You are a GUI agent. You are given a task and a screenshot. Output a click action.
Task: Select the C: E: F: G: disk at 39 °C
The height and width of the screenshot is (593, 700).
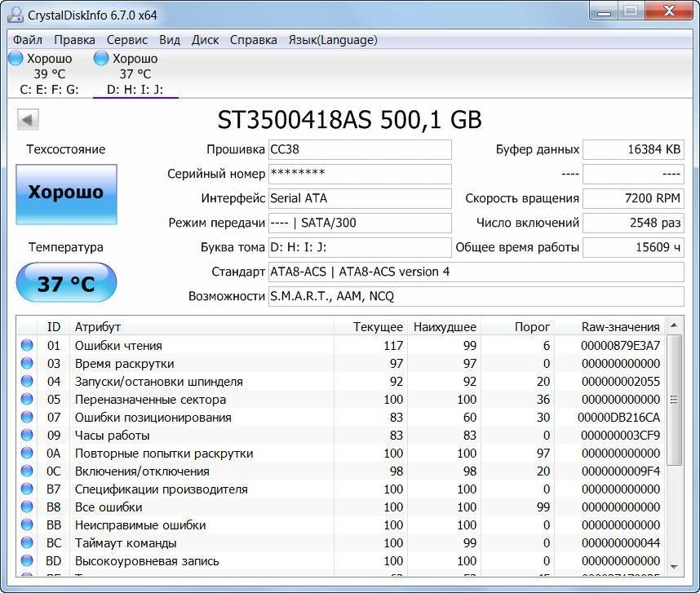[x=49, y=73]
